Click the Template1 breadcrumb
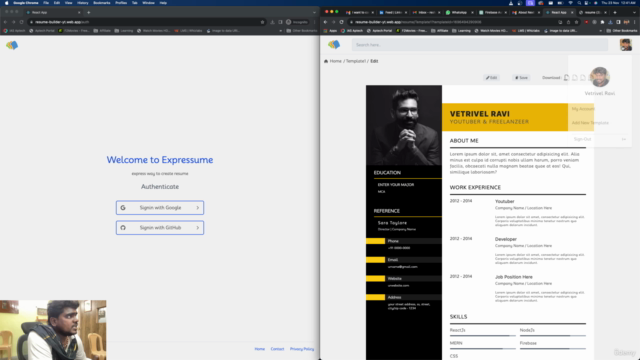The height and width of the screenshot is (360, 640). coord(356,61)
